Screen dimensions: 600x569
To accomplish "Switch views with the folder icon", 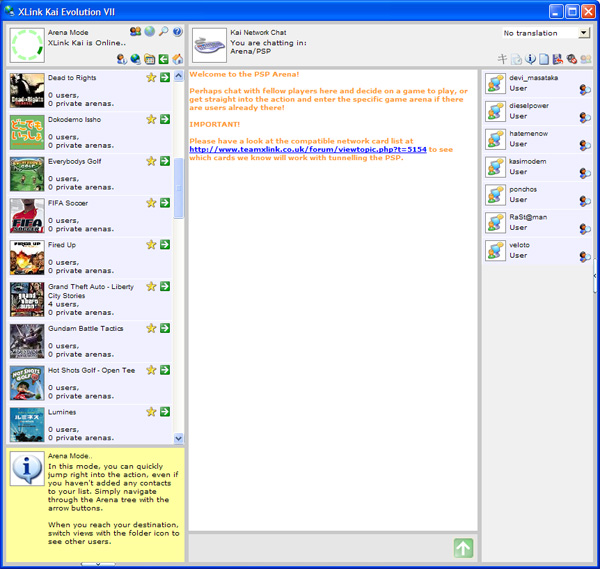I will click(x=150, y=59).
